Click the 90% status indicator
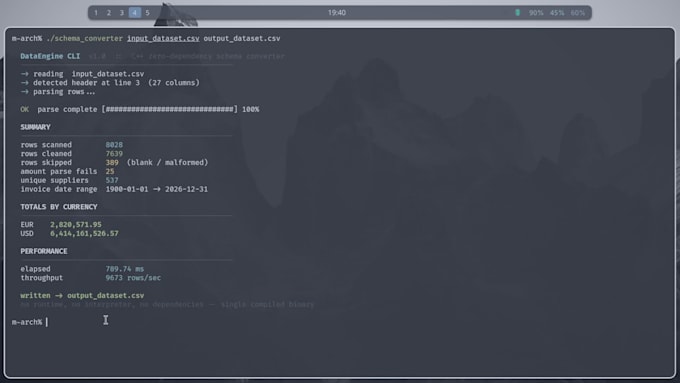Image resolution: width=680 pixels, height=383 pixels. (x=536, y=13)
